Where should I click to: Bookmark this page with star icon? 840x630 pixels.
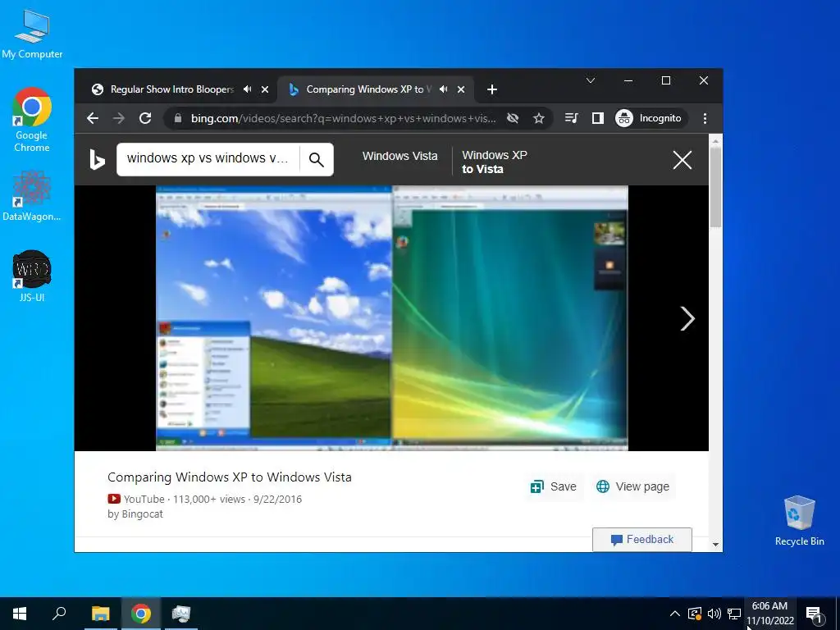pyautogui.click(x=539, y=118)
